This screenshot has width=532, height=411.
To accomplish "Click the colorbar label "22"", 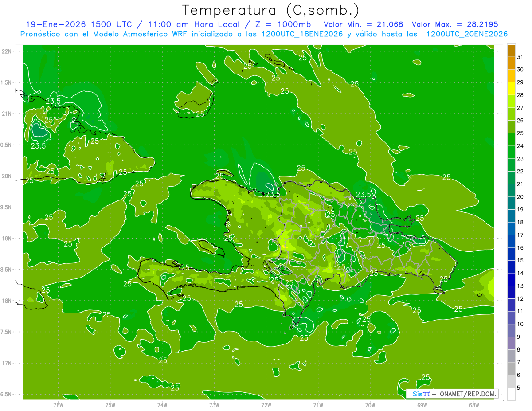I will tap(520, 172).
